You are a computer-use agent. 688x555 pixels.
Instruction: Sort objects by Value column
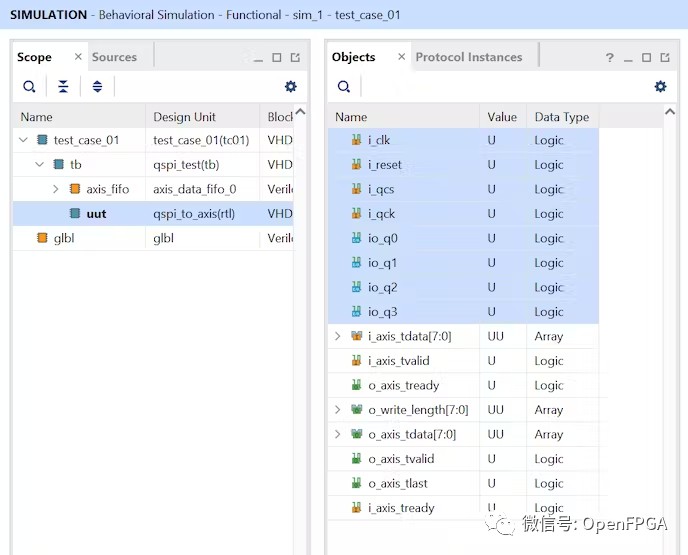click(502, 117)
